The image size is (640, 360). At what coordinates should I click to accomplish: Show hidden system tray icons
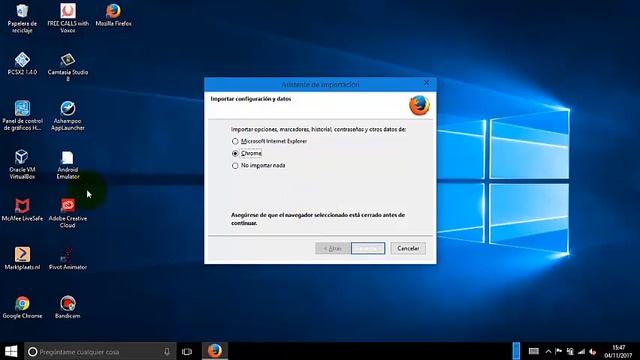(548, 351)
